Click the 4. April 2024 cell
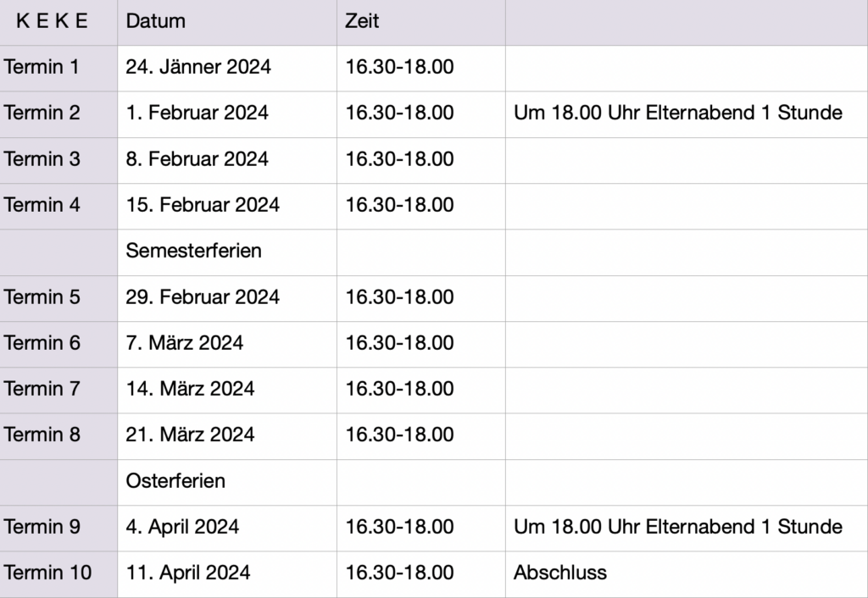Viewport: 868px width, 598px height. click(x=182, y=527)
